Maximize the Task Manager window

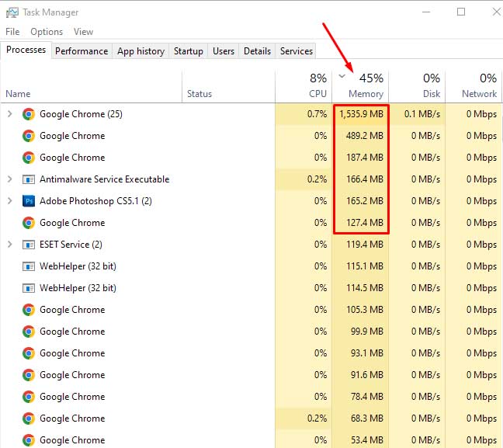click(x=461, y=12)
